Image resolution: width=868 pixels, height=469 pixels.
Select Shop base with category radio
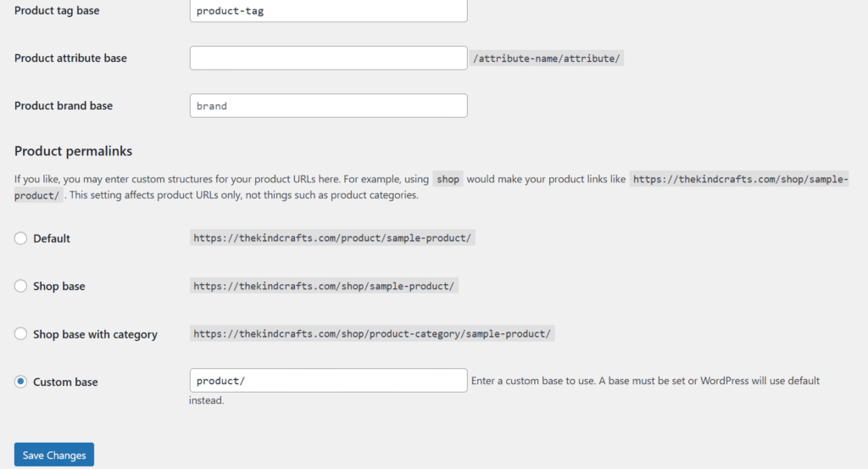[x=21, y=334]
